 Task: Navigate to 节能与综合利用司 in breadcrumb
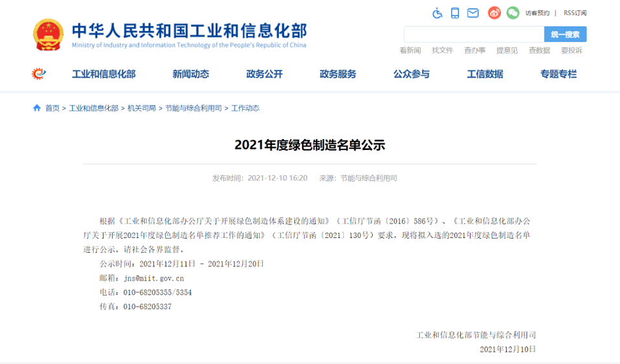click(x=194, y=108)
